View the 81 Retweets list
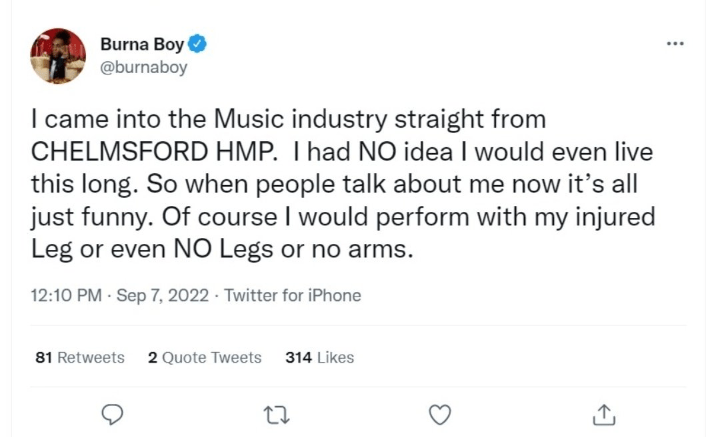719x437 pixels. coord(80,357)
